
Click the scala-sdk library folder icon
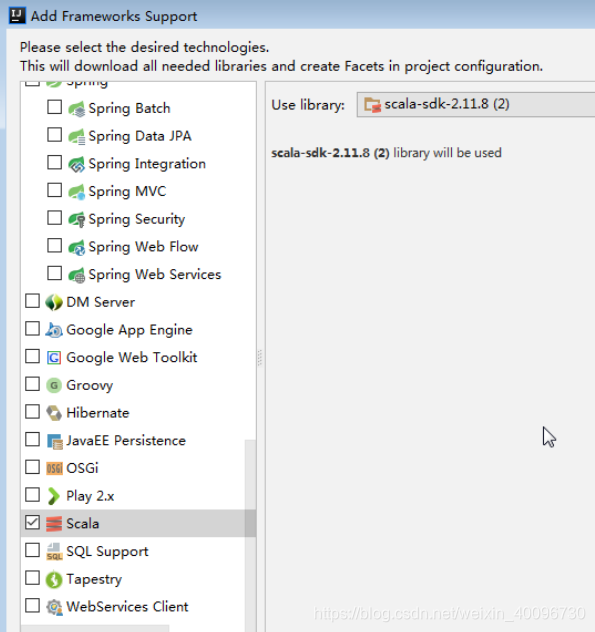372,105
